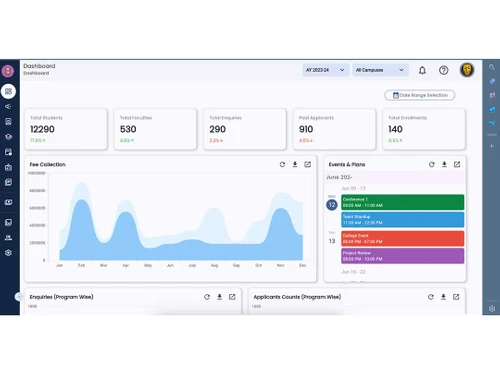This screenshot has width=500, height=375.
Task: Open Enquiries (Program Wise) in new window
Action: tap(232, 297)
